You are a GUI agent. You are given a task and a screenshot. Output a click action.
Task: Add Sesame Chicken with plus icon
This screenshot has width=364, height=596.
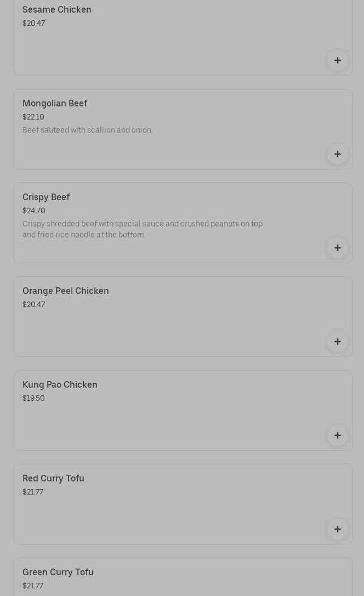pos(338,60)
